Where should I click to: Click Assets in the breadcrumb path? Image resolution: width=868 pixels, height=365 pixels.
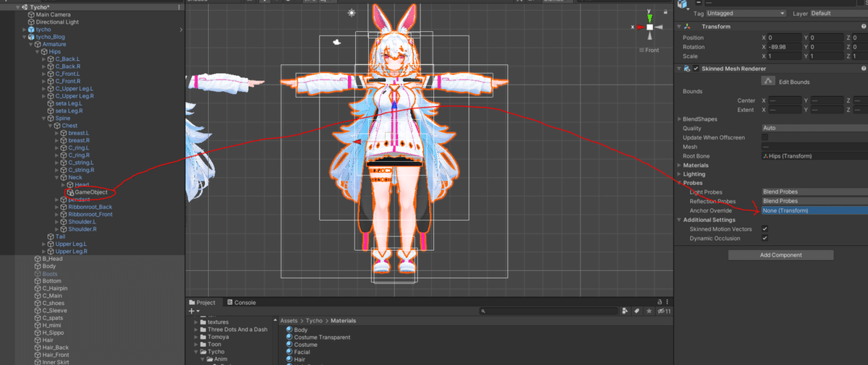[x=289, y=320]
